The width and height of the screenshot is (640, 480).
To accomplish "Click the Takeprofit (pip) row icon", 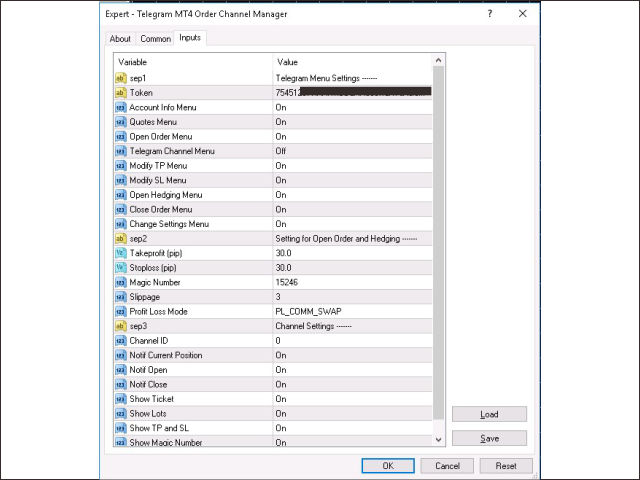I will 120,253.
